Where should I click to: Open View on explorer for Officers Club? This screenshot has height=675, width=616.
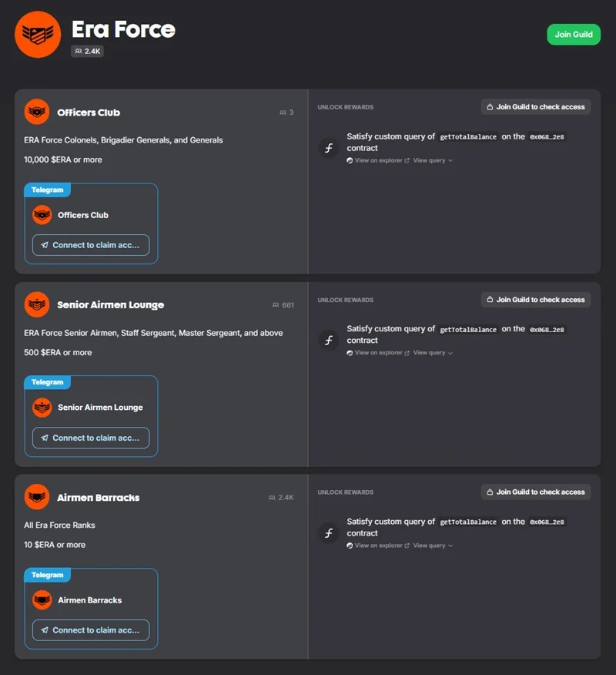378,160
